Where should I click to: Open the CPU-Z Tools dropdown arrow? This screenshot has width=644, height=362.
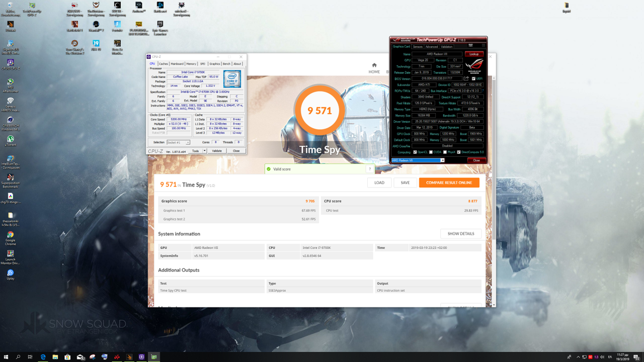[x=205, y=151]
